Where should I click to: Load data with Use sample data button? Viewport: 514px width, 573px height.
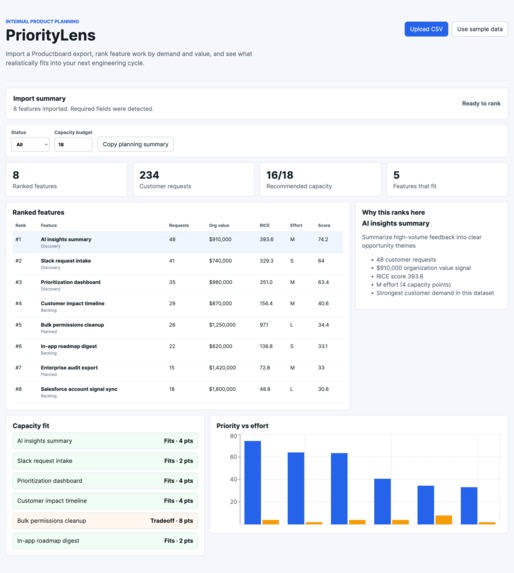pos(480,29)
